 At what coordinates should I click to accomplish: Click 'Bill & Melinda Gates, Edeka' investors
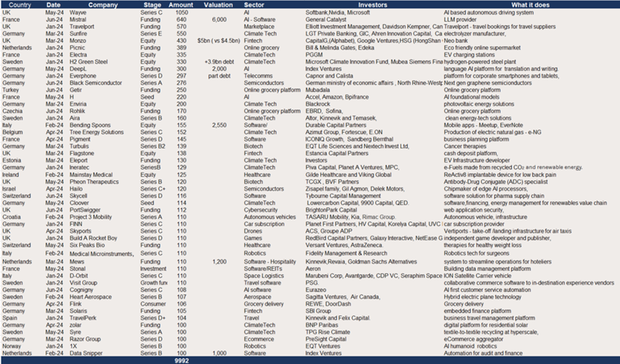pyautogui.click(x=340, y=48)
